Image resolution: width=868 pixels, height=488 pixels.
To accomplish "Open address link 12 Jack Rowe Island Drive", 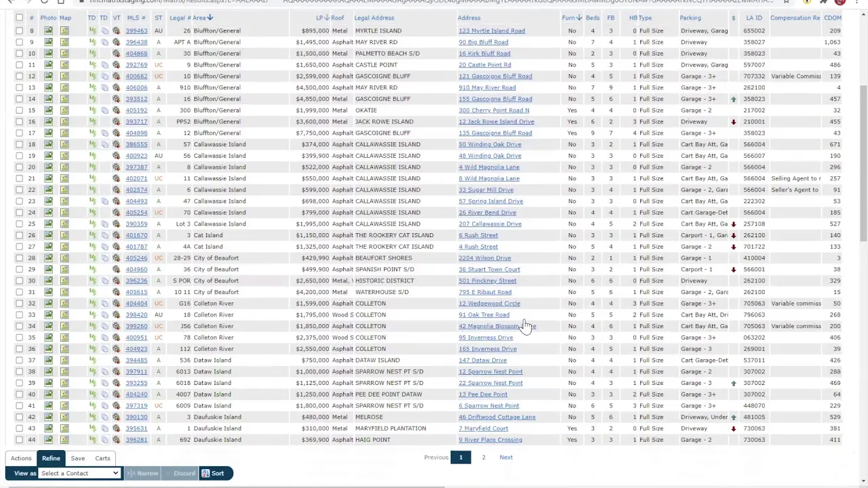I will (496, 122).
